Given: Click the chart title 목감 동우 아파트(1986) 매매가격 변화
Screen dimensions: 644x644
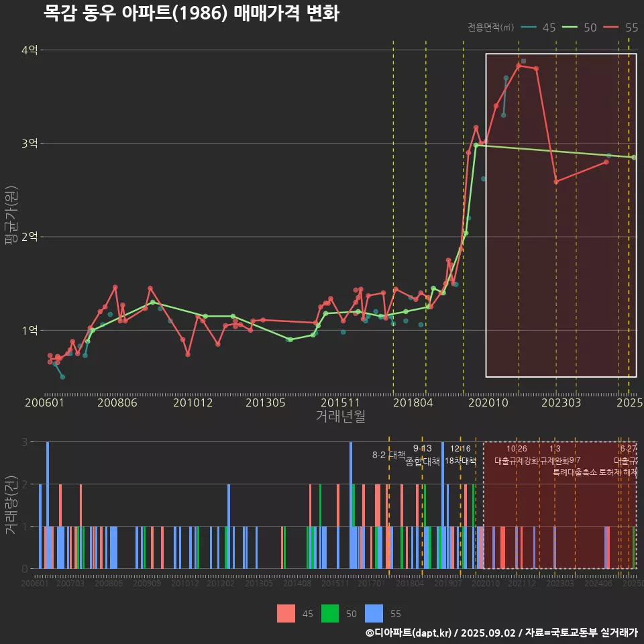Looking at the screenshot, I should pos(191,13).
